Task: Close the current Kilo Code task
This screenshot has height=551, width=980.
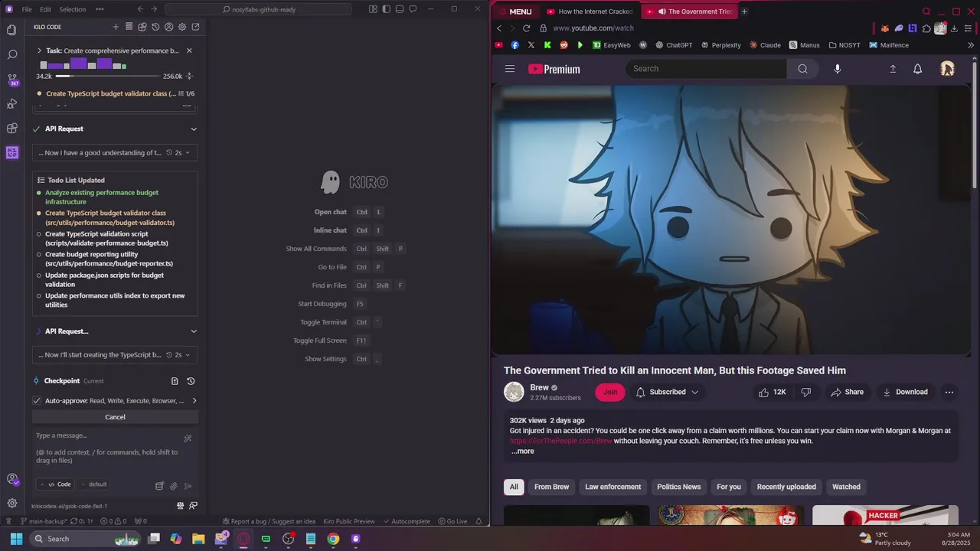Action: 189,51
